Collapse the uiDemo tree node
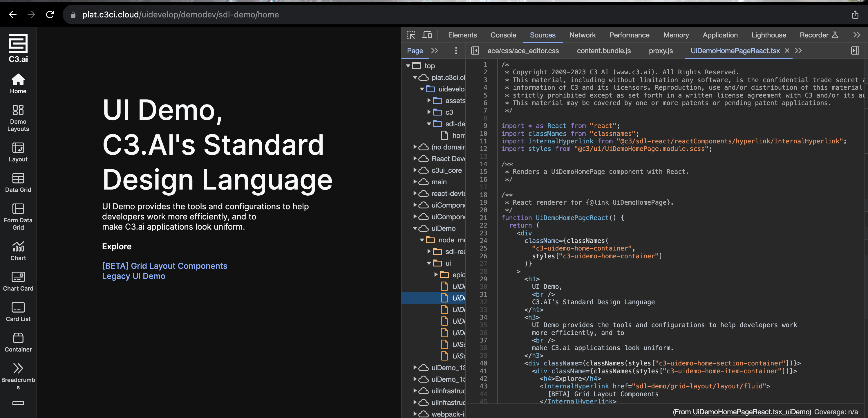The height and width of the screenshot is (418, 868). (415, 228)
